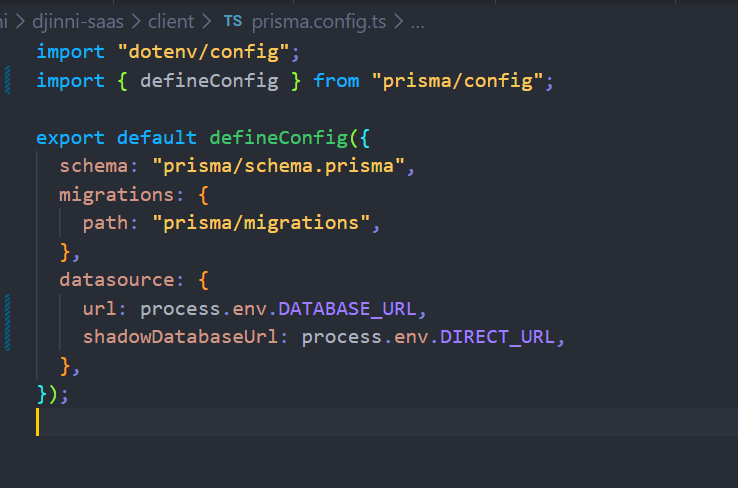Place cursor on the schema property
Screen dimensions: 738x488
click(x=92, y=166)
